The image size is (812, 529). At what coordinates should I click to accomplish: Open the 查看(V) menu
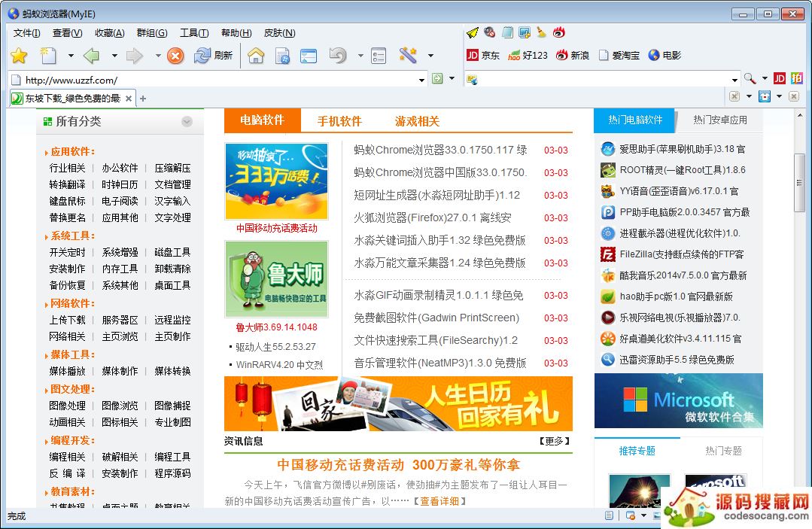67,33
